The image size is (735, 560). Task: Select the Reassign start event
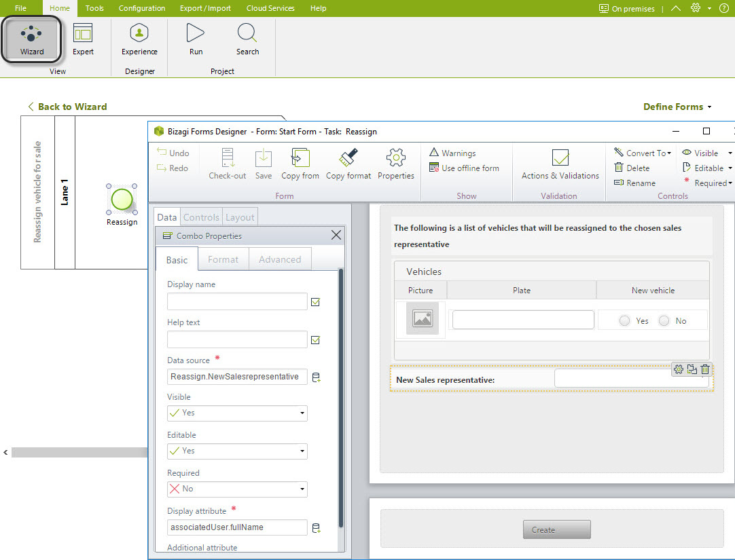point(122,200)
